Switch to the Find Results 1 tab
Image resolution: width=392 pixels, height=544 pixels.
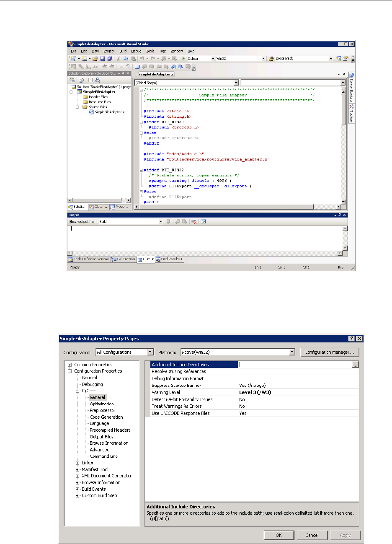(x=170, y=259)
